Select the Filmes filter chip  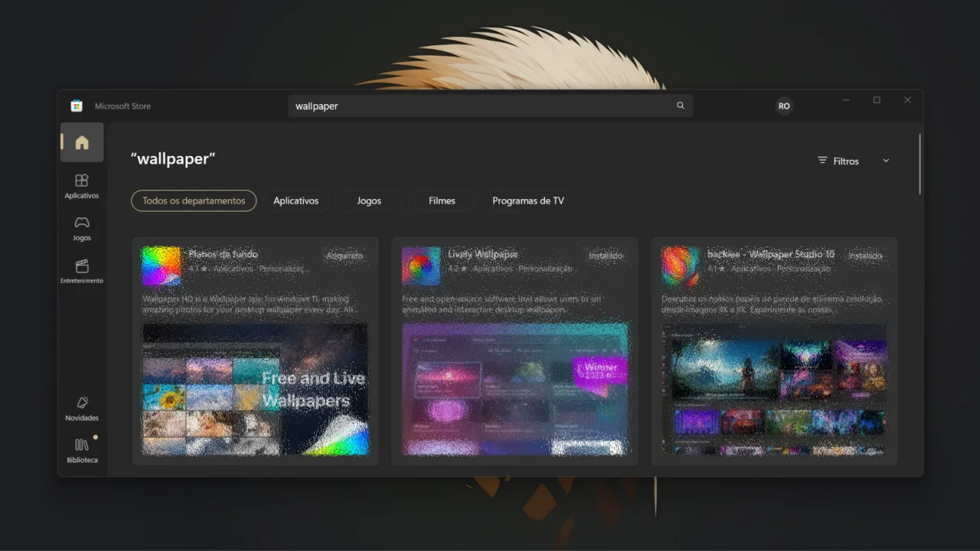point(442,201)
